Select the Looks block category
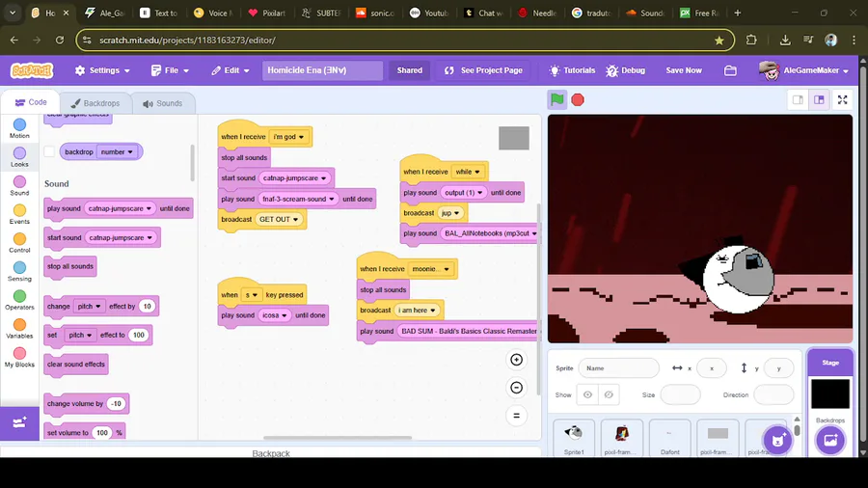The image size is (868, 488). (x=19, y=157)
